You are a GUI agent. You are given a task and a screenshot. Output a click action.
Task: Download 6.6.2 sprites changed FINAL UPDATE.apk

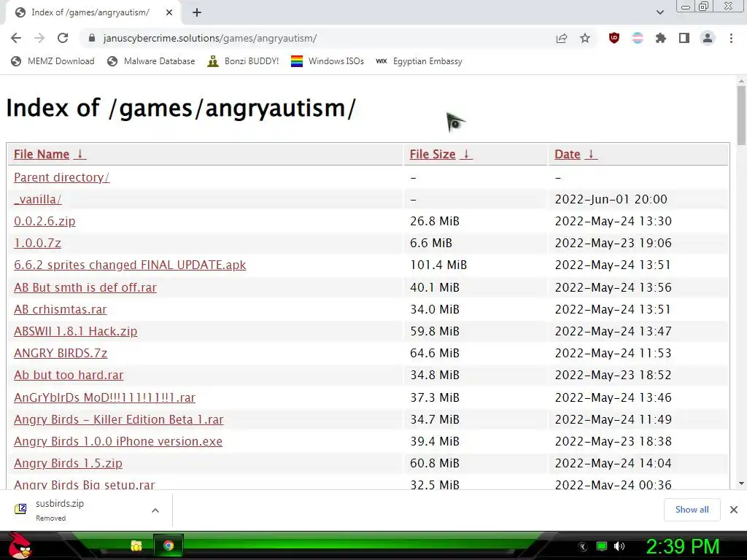[130, 265]
